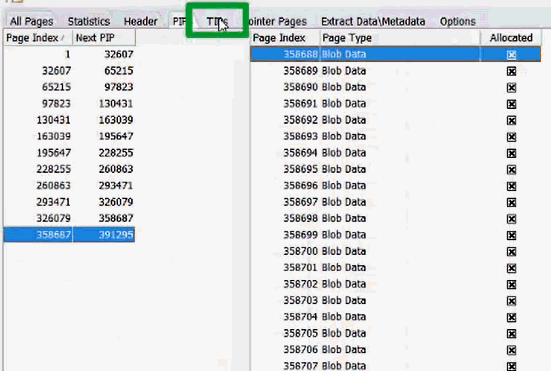Open the TIPs tab
551x371 pixels.
(x=217, y=21)
